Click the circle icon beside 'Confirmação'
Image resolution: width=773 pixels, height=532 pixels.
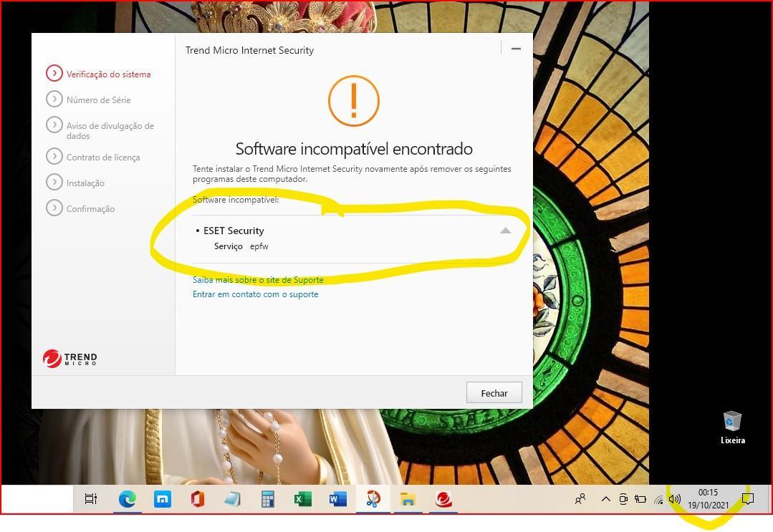[54, 208]
